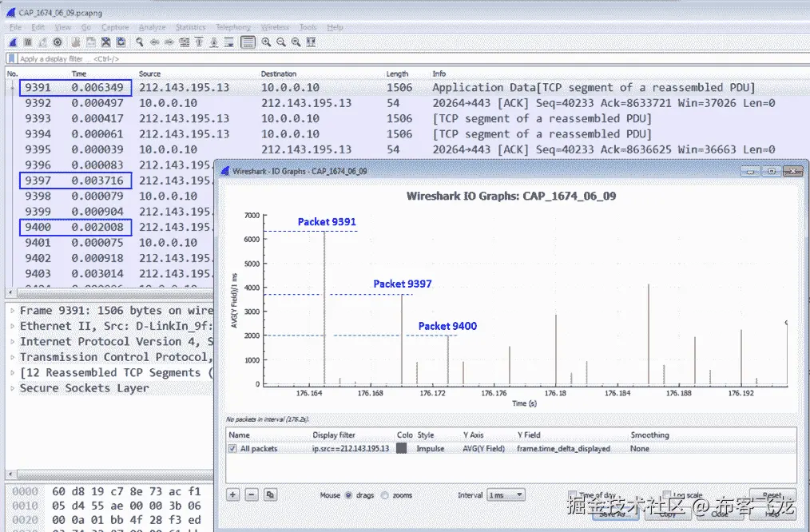Open the Analyze menu

pyautogui.click(x=153, y=27)
